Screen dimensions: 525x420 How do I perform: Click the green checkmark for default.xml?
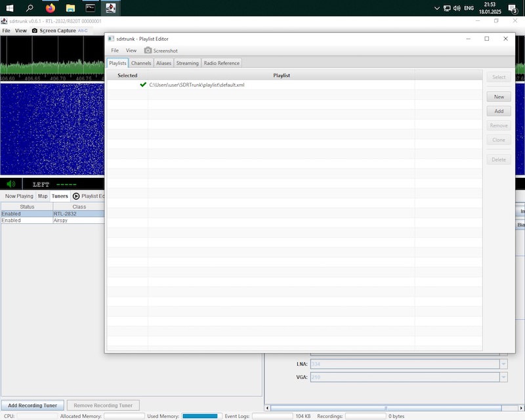coord(143,85)
